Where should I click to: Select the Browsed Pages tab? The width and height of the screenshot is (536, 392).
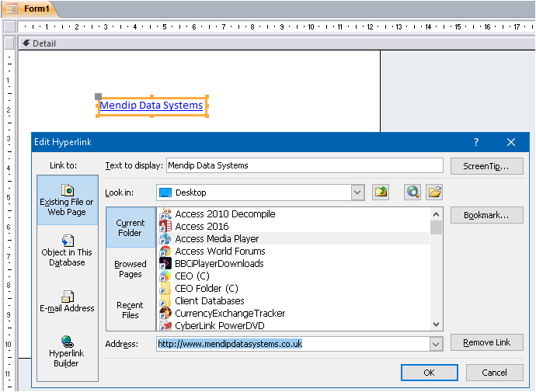131,269
